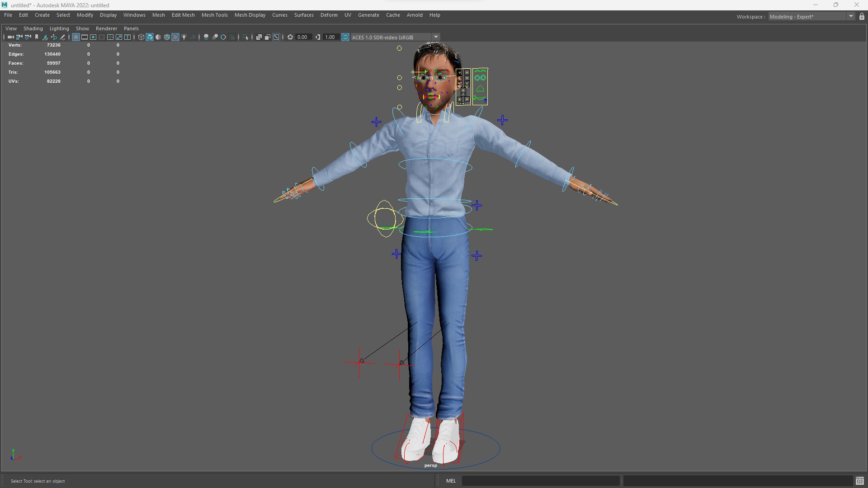The image size is (868, 488).
Task: Click the MEL command line input
Action: point(540,481)
